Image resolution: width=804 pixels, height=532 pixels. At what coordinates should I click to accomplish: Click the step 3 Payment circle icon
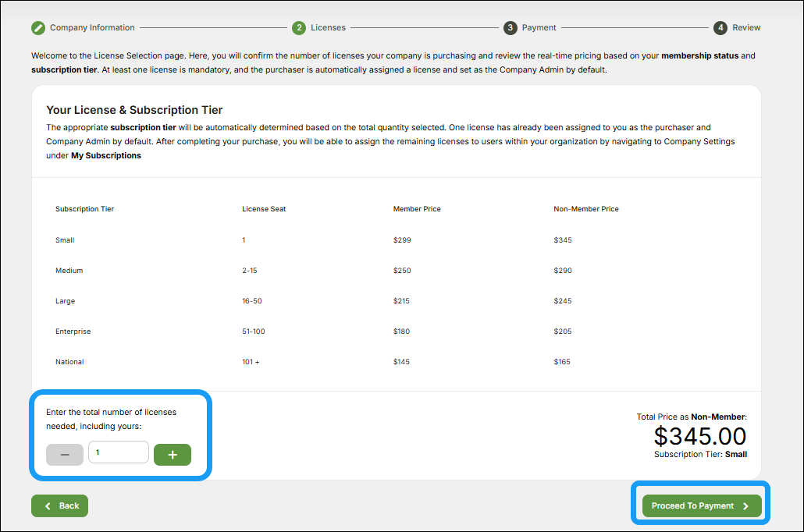511,27
